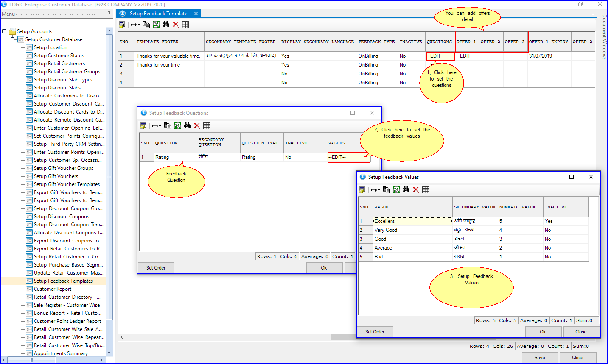Open column width dropdown in Feedback Values toolbar
Viewport: 608px width, 364px height.
(375, 190)
